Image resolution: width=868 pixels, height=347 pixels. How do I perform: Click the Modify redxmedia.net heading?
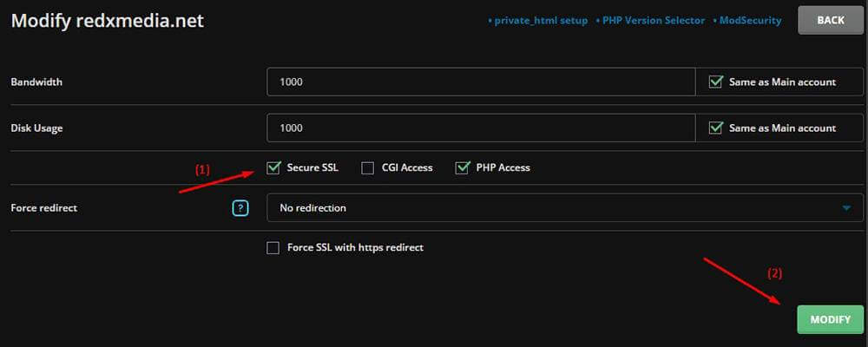tap(108, 21)
